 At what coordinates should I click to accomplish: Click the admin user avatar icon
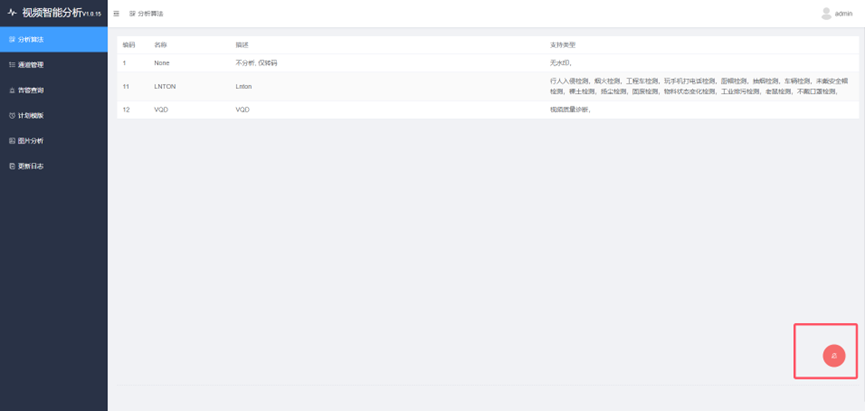pos(826,14)
